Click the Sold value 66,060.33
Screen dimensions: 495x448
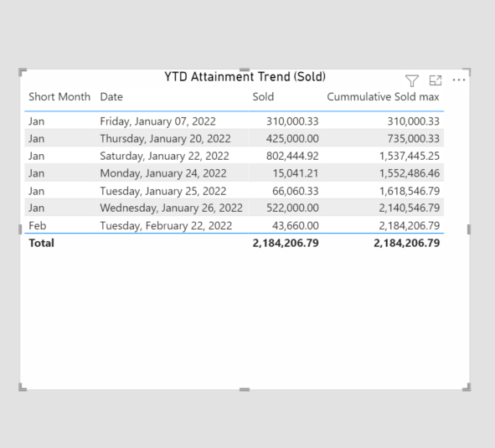(x=296, y=191)
